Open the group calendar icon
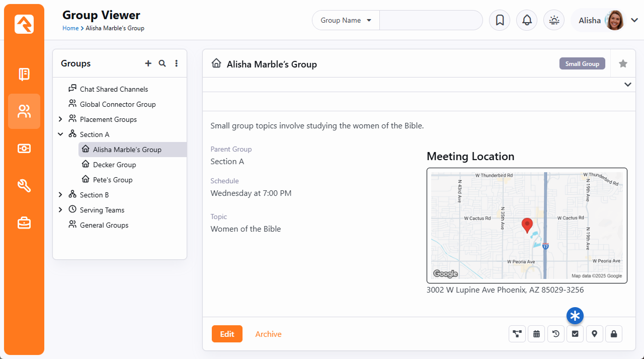The height and width of the screenshot is (359, 644). coord(536,334)
